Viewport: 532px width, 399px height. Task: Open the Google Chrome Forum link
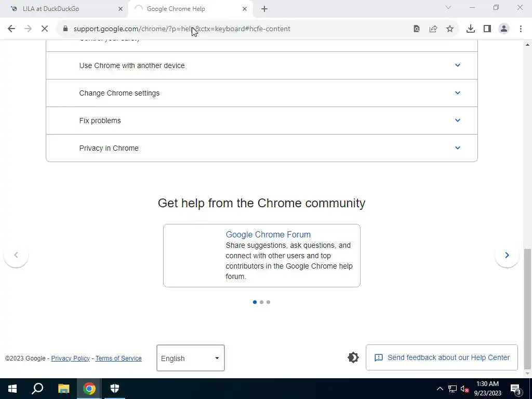point(268,234)
